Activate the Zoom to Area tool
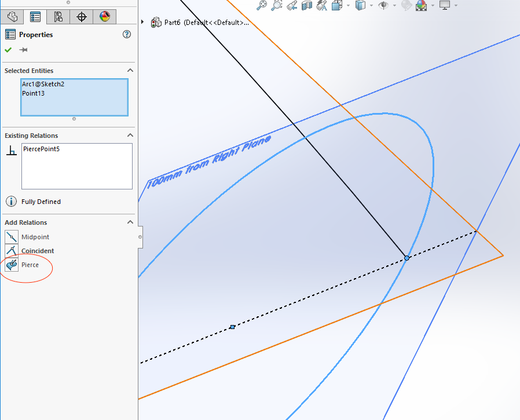The width and height of the screenshot is (520, 420). 277,6
